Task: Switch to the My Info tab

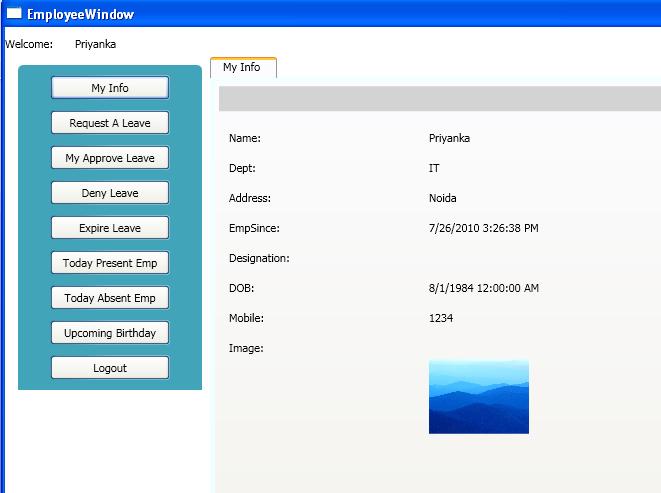Action: click(243, 67)
